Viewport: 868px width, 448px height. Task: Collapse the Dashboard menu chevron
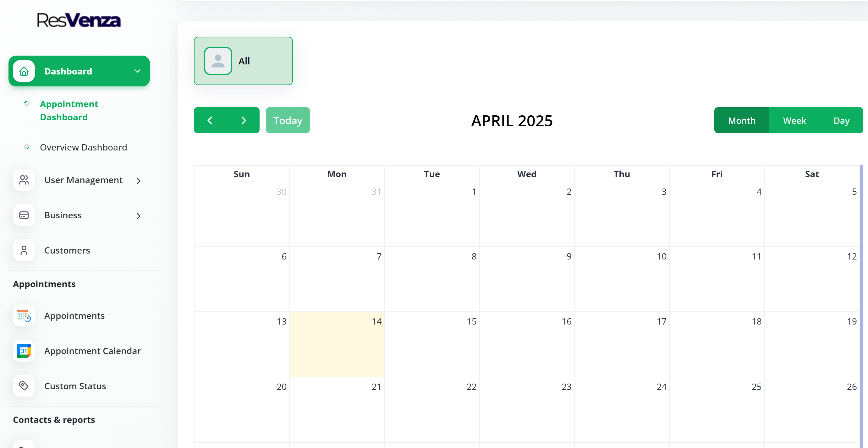[x=137, y=71]
